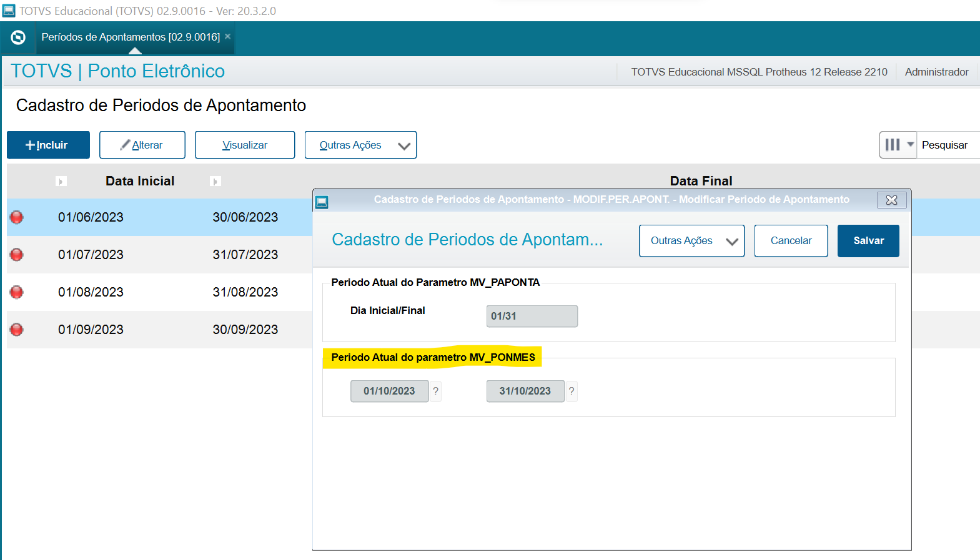Click the Dia Inicial/Final label
The image size is (980, 560).
[x=387, y=310]
